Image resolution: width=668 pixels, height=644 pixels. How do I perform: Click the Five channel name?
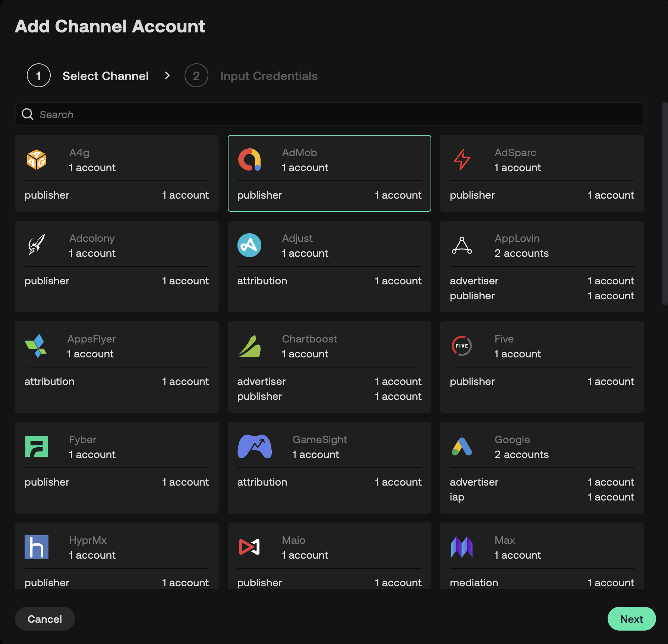(504, 339)
